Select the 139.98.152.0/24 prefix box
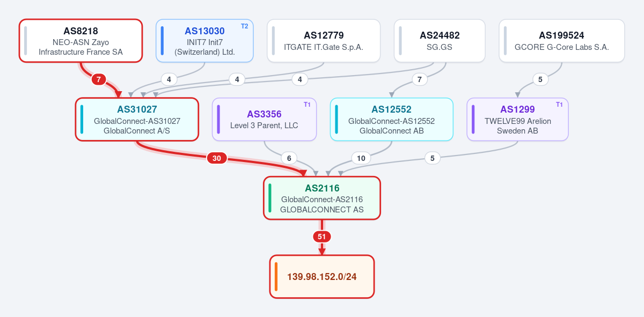The image size is (644, 317). coord(322,277)
